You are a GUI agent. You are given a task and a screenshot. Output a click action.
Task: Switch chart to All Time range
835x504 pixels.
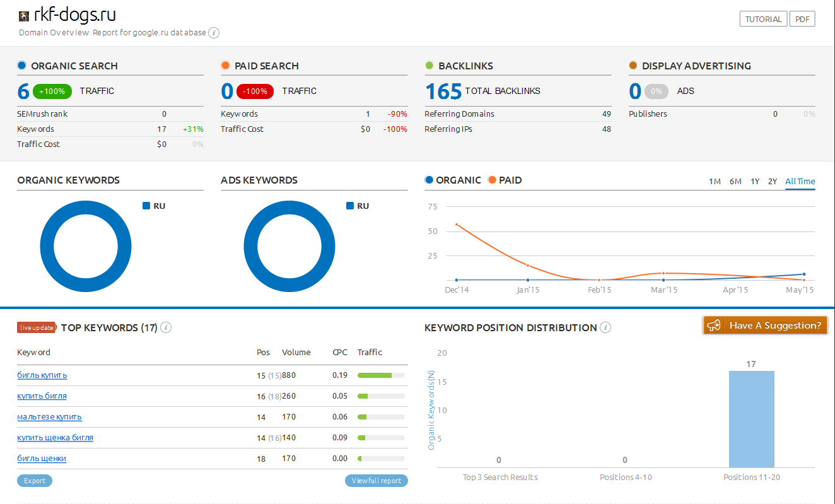tap(800, 182)
